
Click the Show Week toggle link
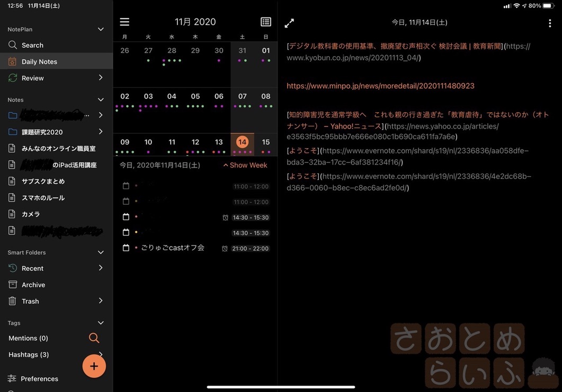[245, 165]
